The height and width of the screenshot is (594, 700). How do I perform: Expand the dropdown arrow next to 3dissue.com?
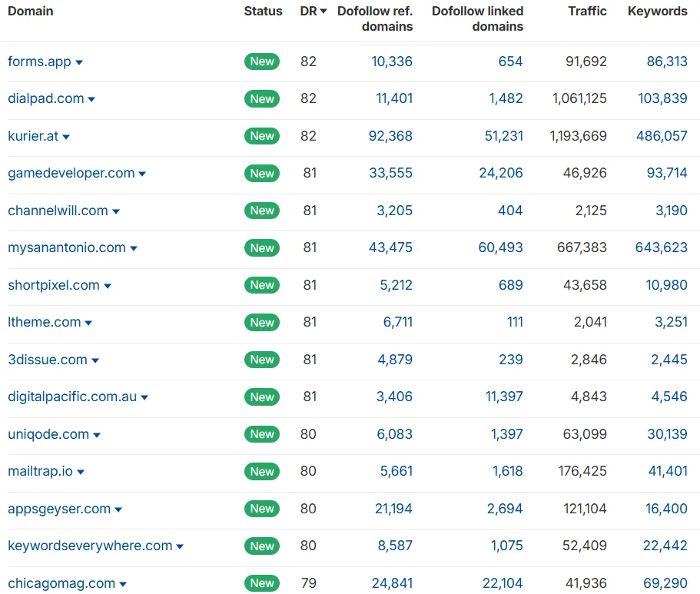[95, 361]
